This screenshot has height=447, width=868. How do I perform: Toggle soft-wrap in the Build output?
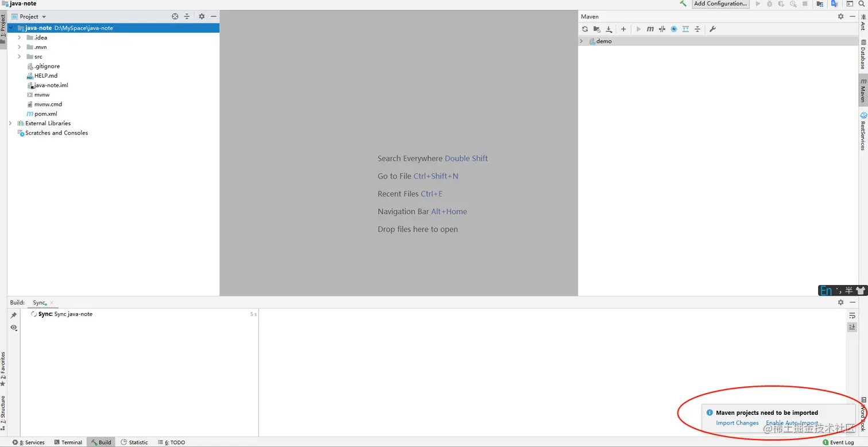852,315
